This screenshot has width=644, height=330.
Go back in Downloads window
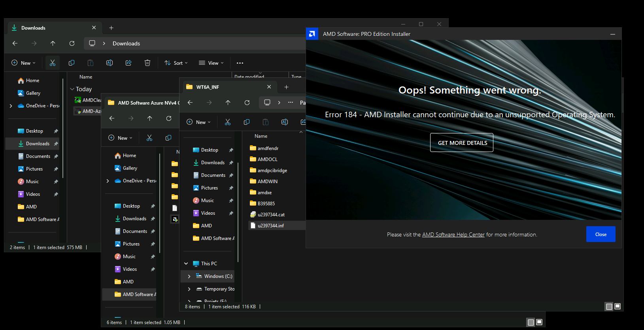[15, 43]
